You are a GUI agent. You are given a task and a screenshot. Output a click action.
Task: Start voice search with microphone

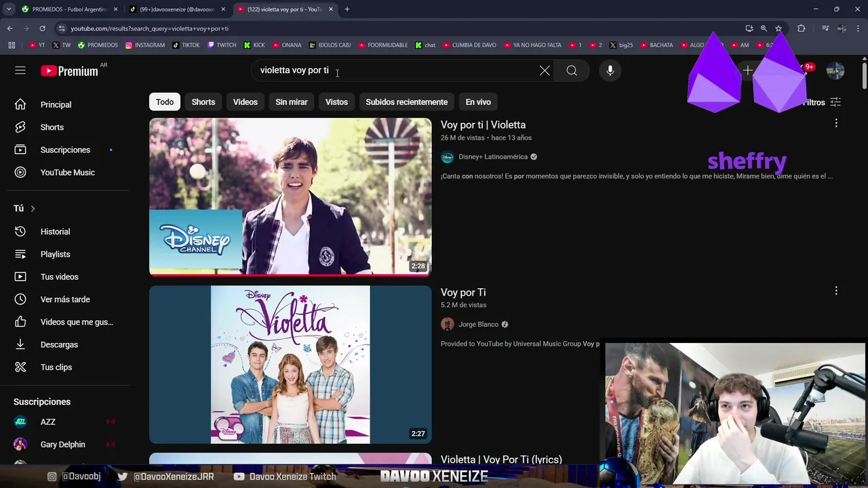pos(610,70)
